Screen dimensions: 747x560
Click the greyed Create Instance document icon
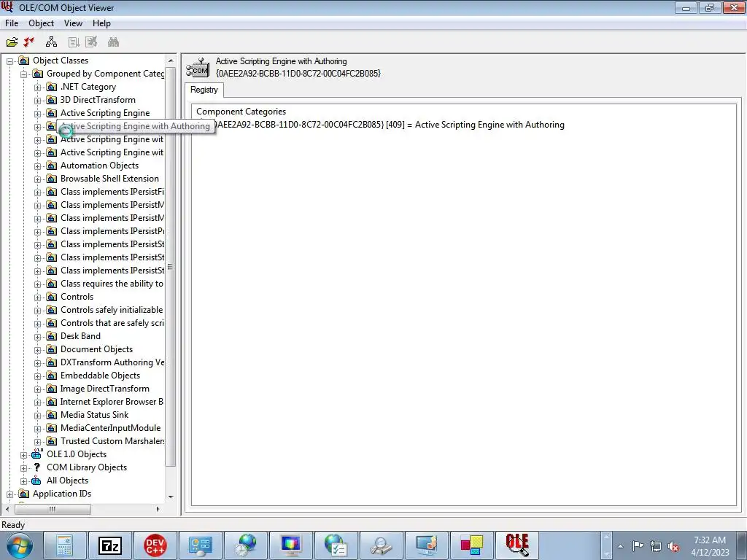pyautogui.click(x=74, y=42)
